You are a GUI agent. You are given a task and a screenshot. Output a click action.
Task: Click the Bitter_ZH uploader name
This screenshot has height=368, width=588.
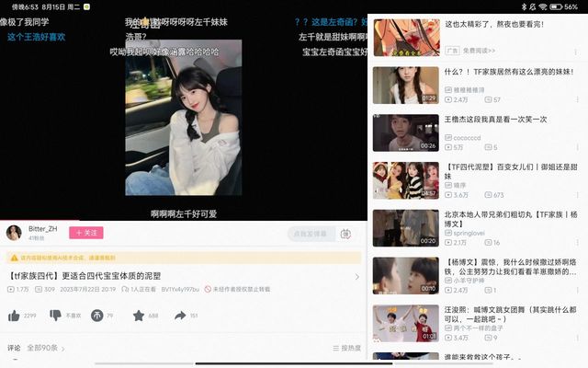pos(43,229)
